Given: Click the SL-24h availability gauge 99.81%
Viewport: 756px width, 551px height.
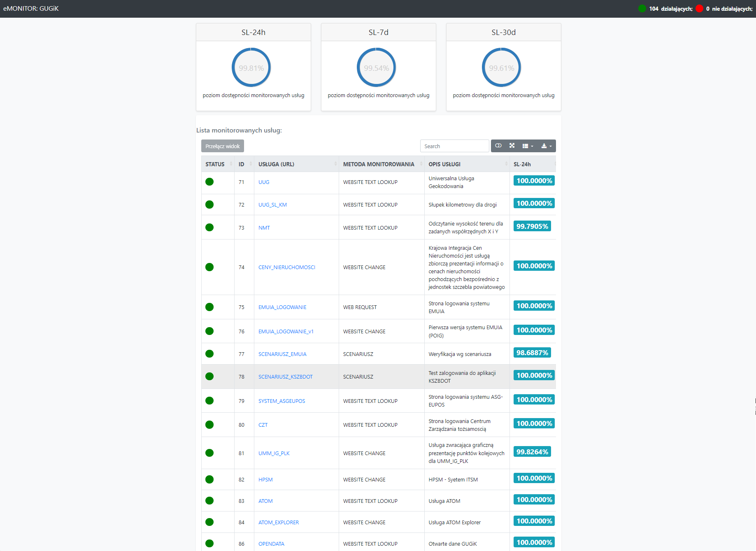Looking at the screenshot, I should pyautogui.click(x=251, y=67).
